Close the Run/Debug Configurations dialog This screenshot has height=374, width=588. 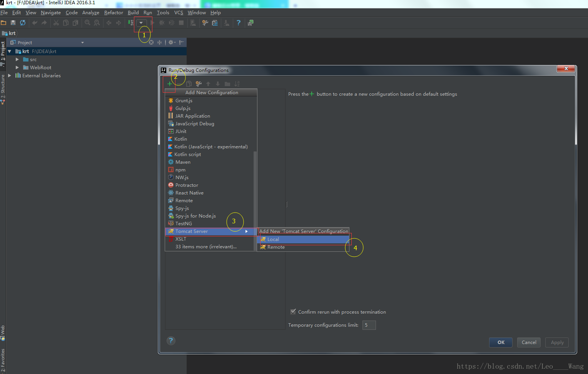(566, 68)
